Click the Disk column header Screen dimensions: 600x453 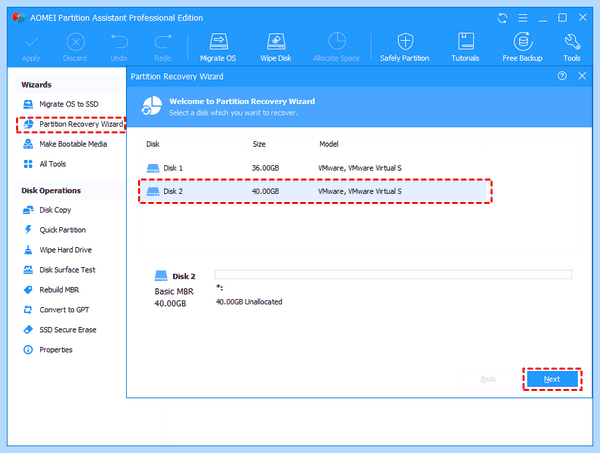pyautogui.click(x=153, y=144)
